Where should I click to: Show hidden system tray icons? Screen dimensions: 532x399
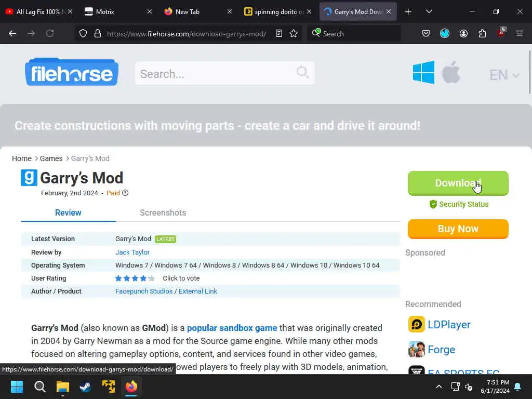point(438,387)
